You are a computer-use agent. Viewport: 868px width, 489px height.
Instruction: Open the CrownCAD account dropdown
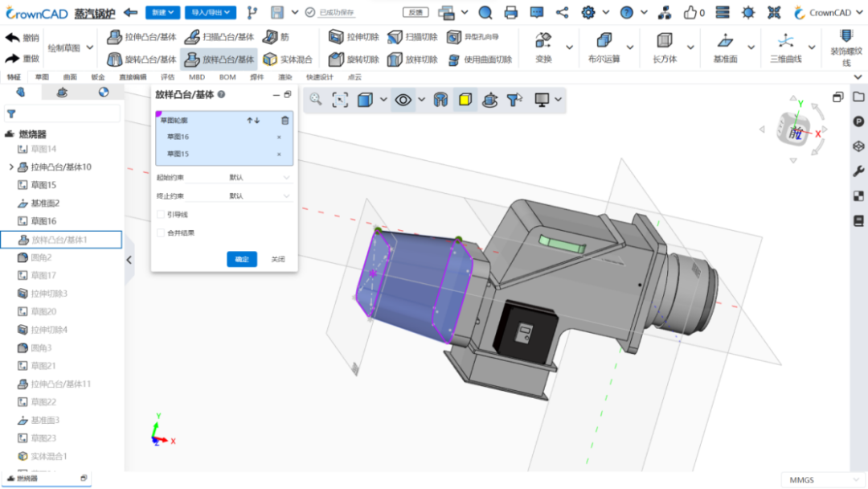(828, 12)
